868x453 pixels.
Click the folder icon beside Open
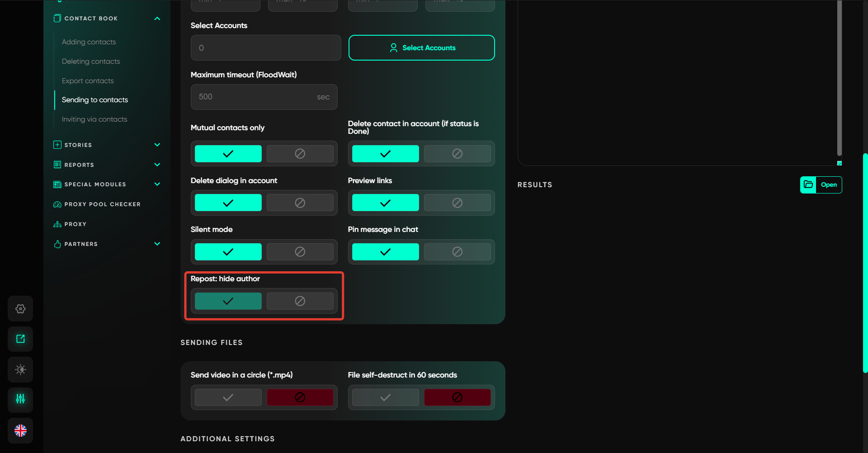[808, 185]
